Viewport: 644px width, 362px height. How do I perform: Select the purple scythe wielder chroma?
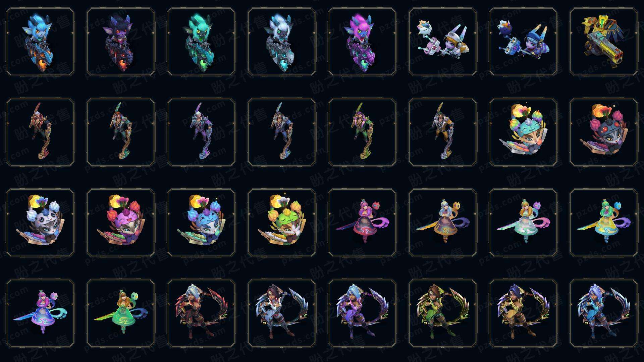tap(201, 132)
